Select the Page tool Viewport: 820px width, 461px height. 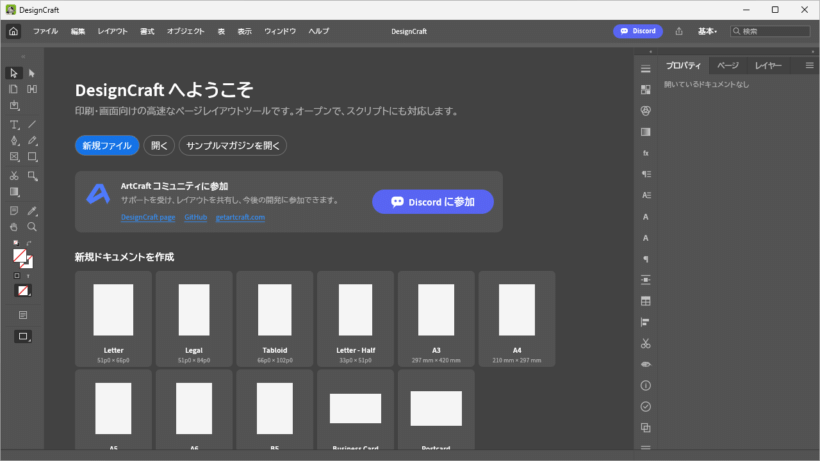[14, 89]
